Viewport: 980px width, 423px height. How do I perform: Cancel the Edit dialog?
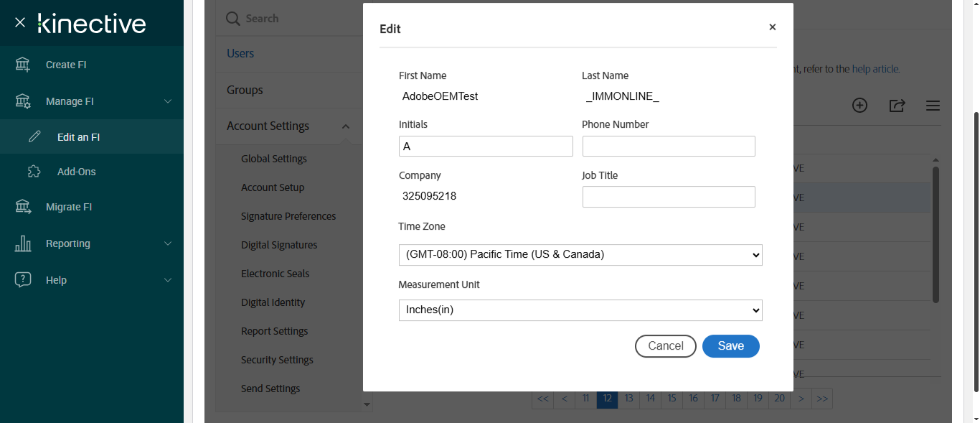point(665,346)
